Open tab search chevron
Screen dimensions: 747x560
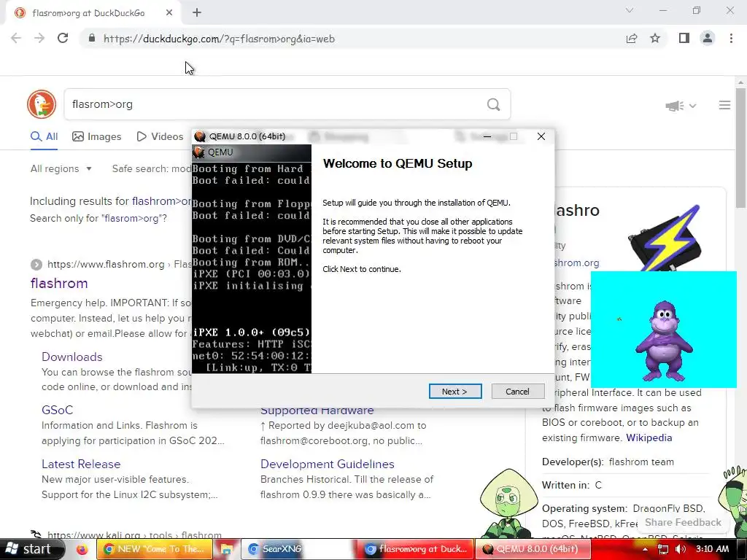tap(630, 10)
